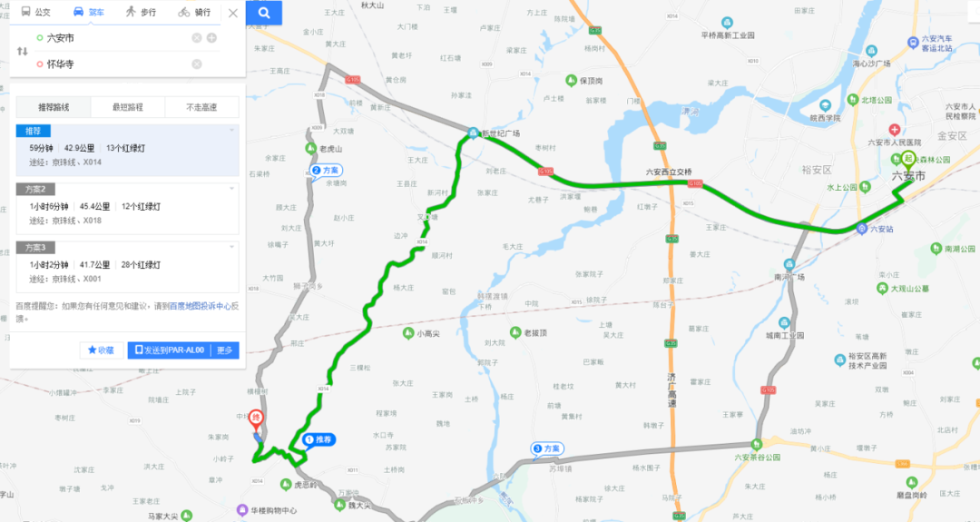Click the red destination 终 marker

(x=256, y=419)
